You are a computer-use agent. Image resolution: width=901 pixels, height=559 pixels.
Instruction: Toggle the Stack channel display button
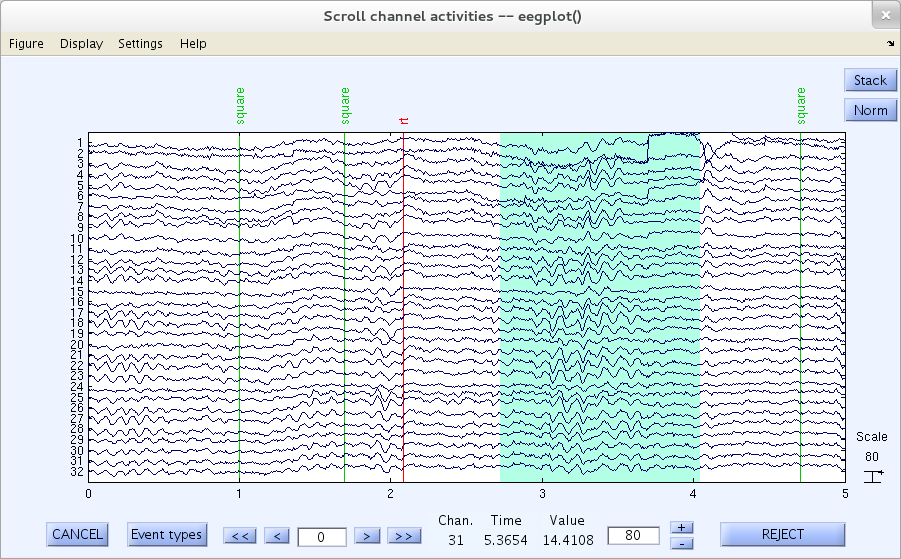869,80
